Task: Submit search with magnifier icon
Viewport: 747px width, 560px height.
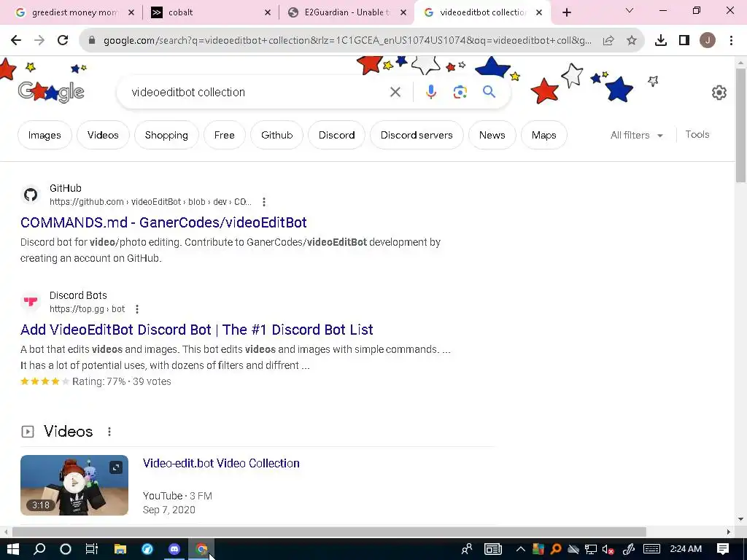Action: 489,92
